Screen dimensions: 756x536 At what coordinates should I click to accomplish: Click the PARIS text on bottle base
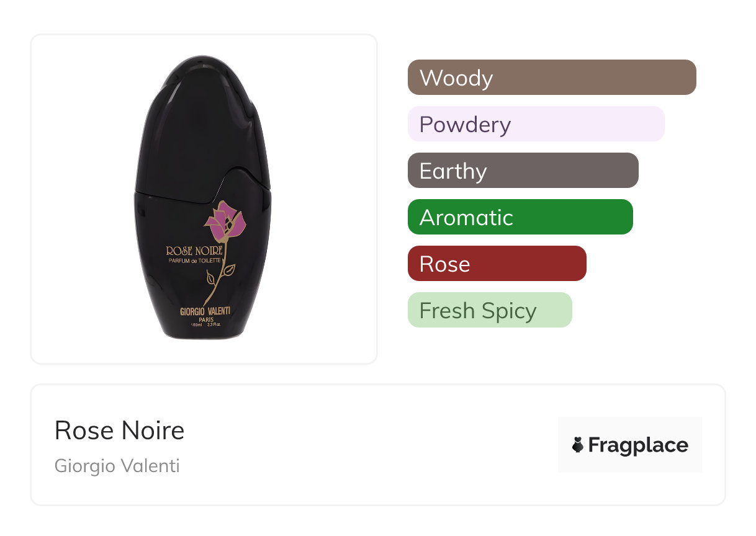click(x=205, y=319)
